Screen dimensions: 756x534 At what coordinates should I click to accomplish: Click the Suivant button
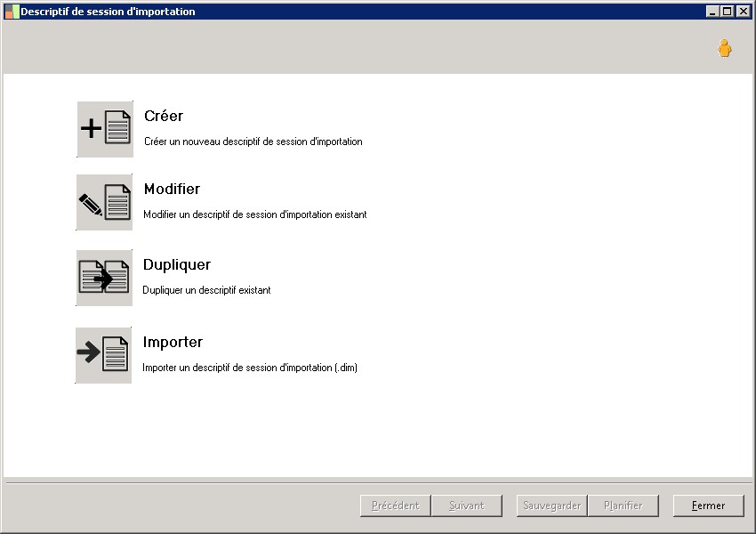point(467,506)
